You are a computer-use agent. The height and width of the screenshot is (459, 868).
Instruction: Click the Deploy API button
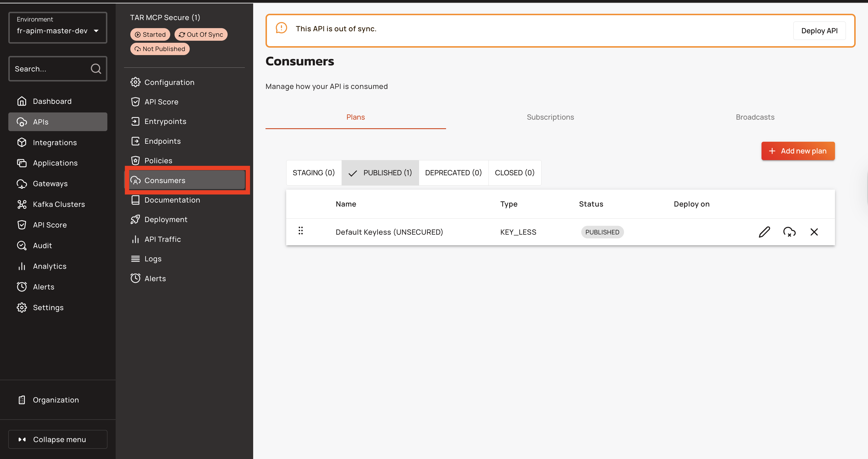(819, 31)
